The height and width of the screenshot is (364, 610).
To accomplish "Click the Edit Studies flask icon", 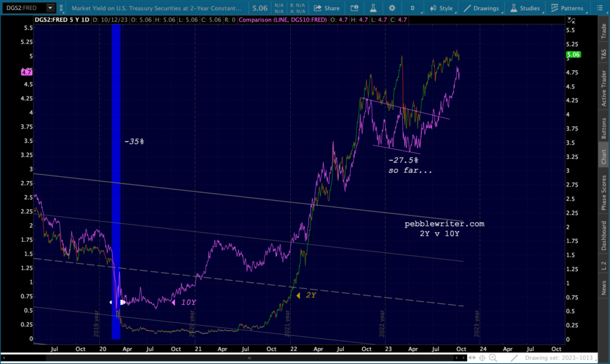I will click(x=373, y=8).
